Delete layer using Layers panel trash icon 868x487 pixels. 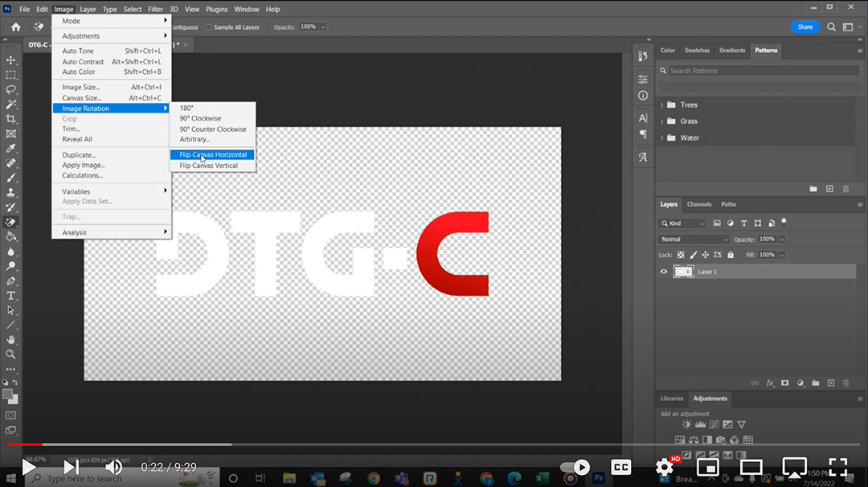point(845,383)
